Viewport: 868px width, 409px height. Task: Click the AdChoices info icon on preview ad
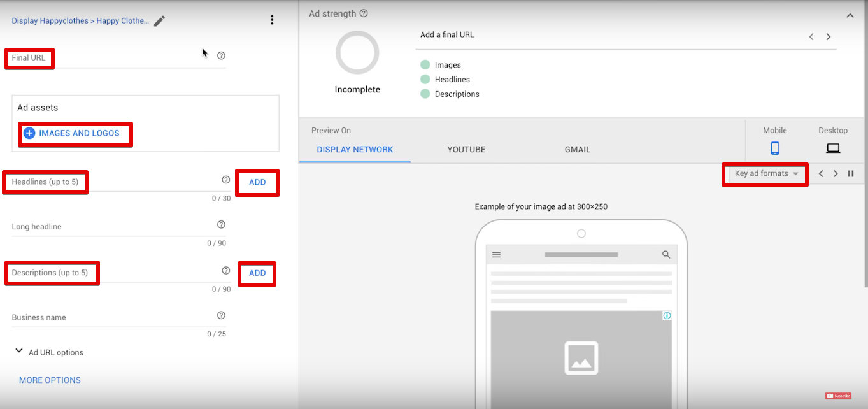667,316
